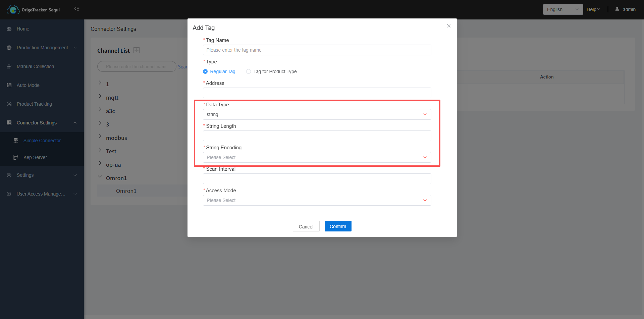
Task: Select Tag for Product Type option
Action: pyautogui.click(x=249, y=71)
